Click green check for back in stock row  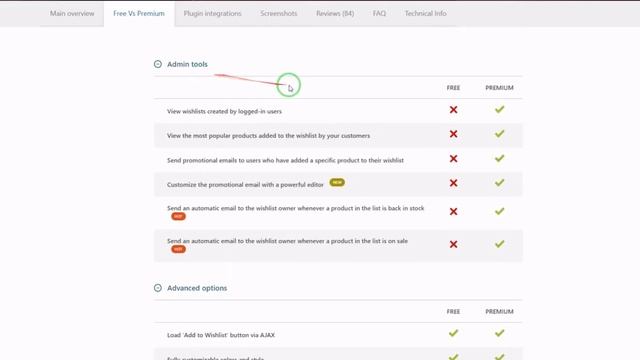(x=499, y=211)
